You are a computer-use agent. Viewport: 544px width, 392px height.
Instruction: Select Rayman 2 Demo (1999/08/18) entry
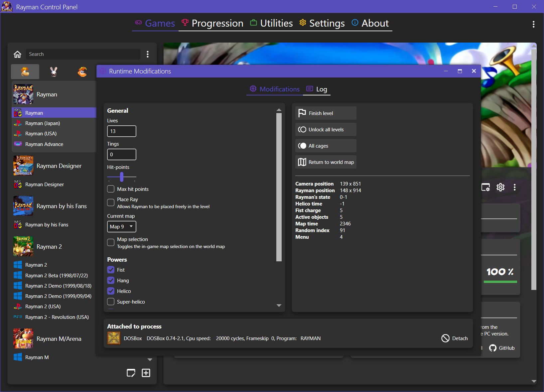(54, 286)
